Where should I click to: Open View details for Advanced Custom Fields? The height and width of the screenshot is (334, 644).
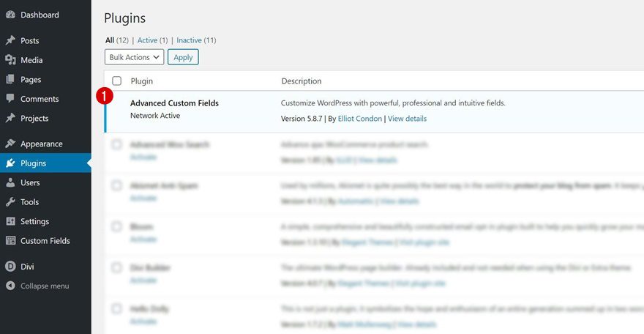(407, 119)
